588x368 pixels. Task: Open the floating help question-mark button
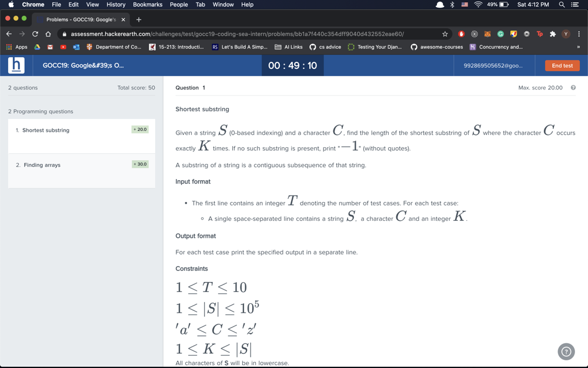point(566,352)
